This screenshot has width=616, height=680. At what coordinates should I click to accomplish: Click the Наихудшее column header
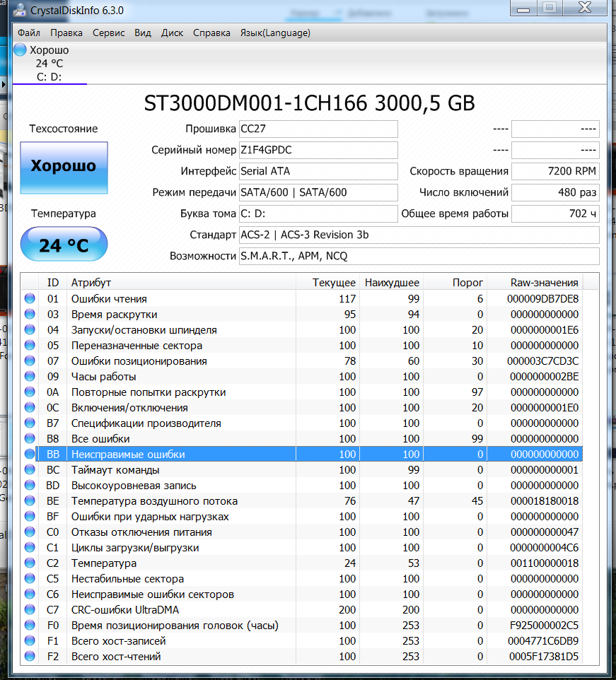[392, 282]
